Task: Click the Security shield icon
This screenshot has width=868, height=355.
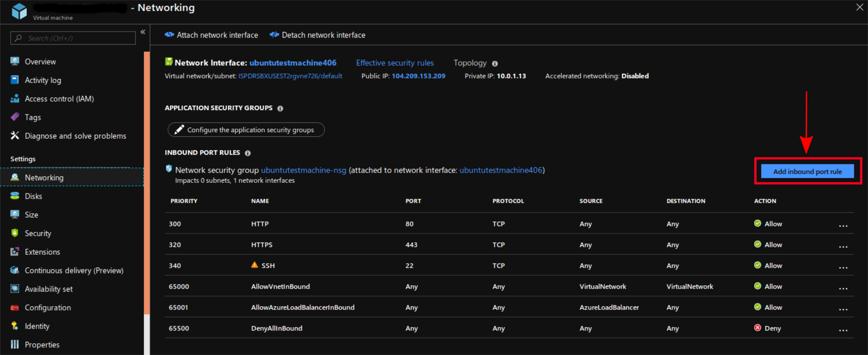Action: click(15, 233)
